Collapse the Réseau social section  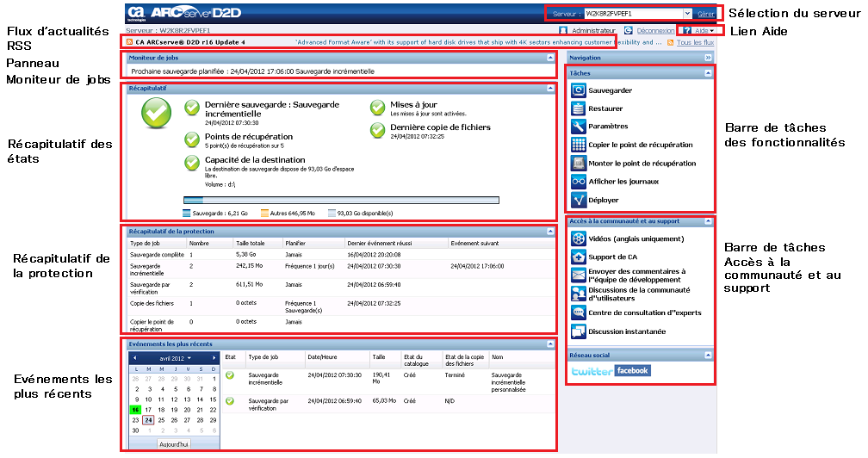(708, 355)
